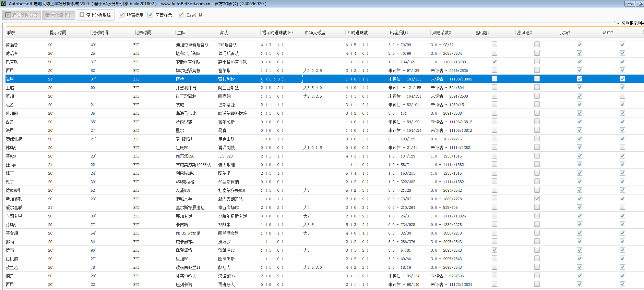Uncheck 高风险2 in the 狮城水手 row
The width and height of the screenshot is (644, 290).
pos(537,199)
